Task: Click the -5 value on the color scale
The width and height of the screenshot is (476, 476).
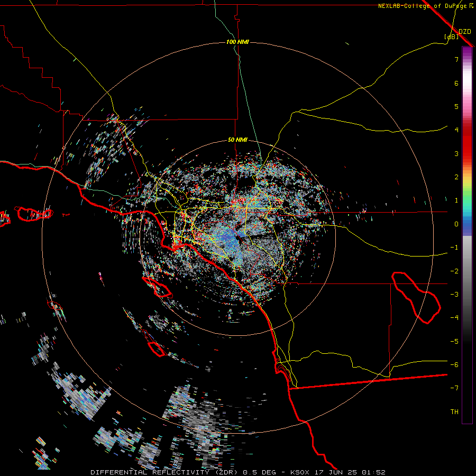Action: click(454, 342)
